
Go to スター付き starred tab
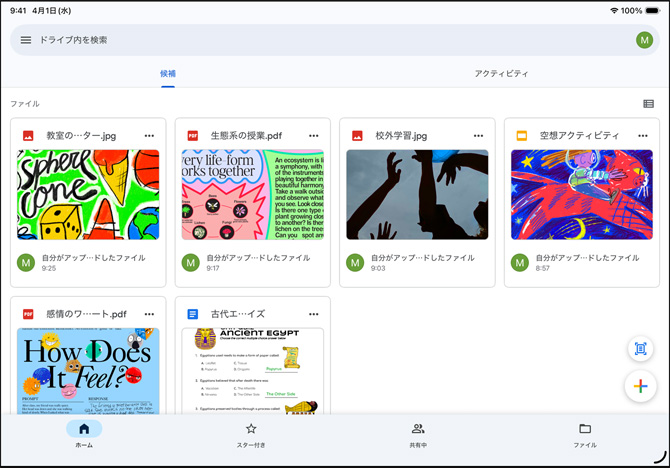point(251,434)
